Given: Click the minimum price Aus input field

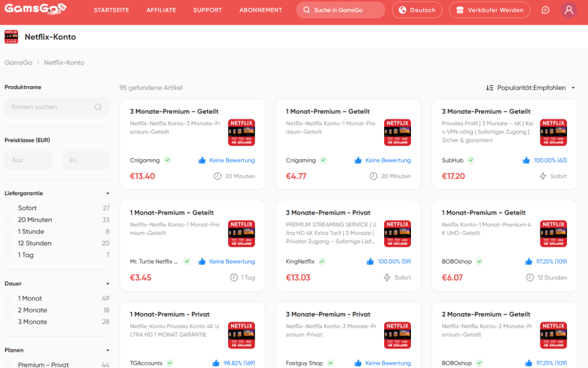Looking at the screenshot, I should [x=27, y=160].
